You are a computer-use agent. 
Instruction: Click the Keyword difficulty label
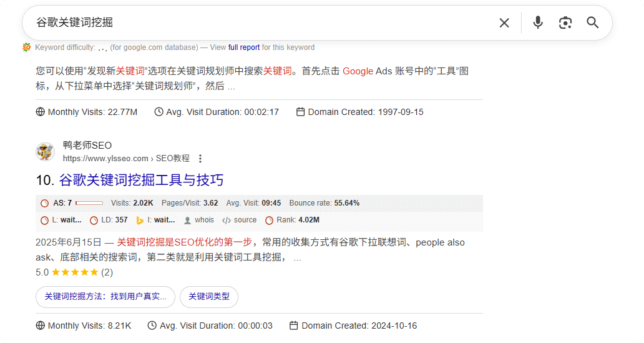[x=66, y=47]
